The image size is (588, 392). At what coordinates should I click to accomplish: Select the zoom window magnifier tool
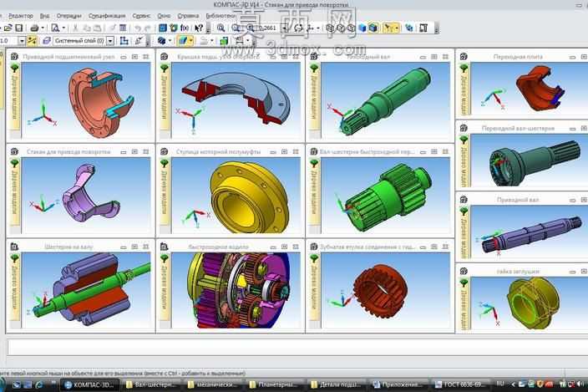coord(220,28)
